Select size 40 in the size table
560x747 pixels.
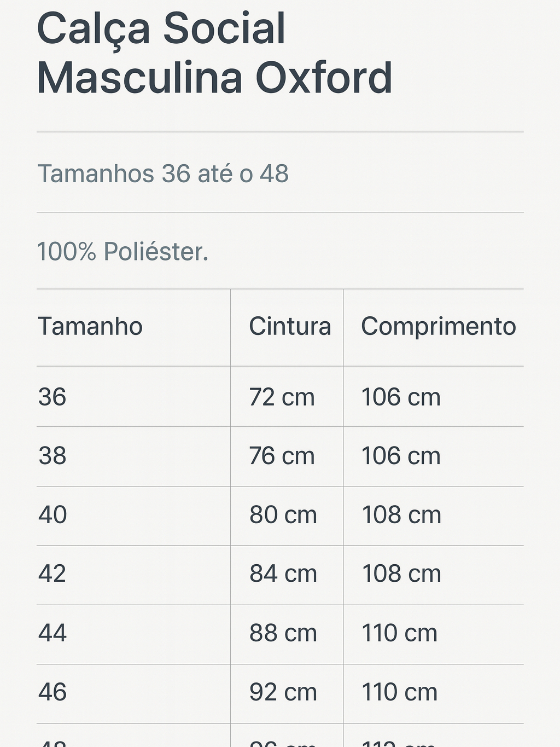coord(52,515)
